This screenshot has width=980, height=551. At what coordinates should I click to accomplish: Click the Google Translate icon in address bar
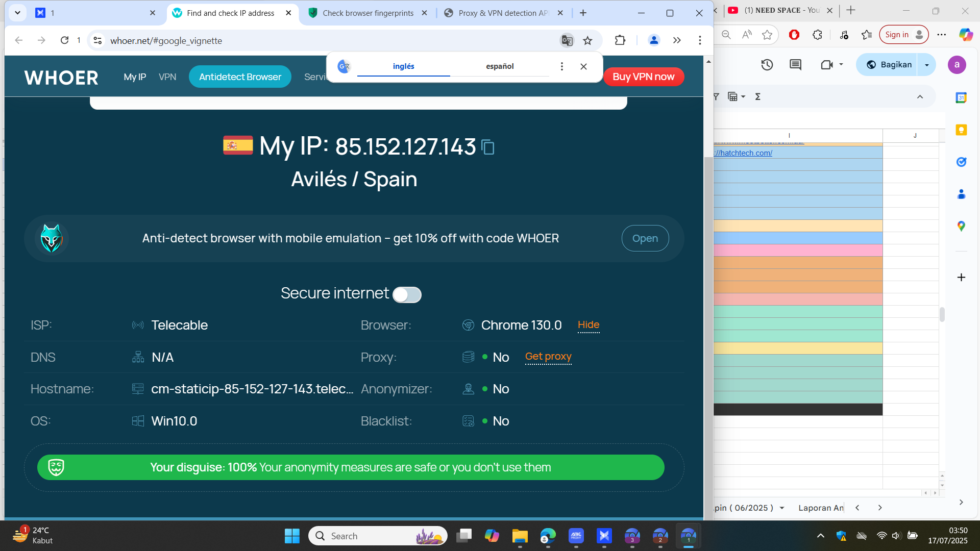point(567,40)
